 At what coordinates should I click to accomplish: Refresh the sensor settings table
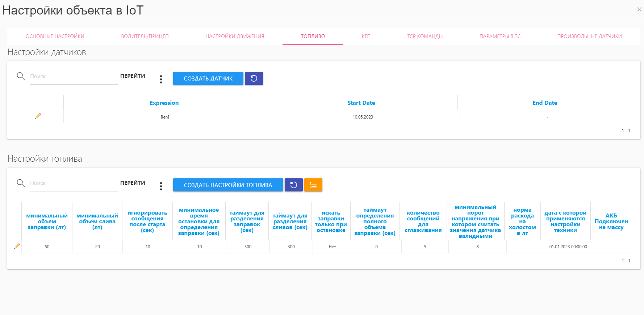click(x=254, y=78)
